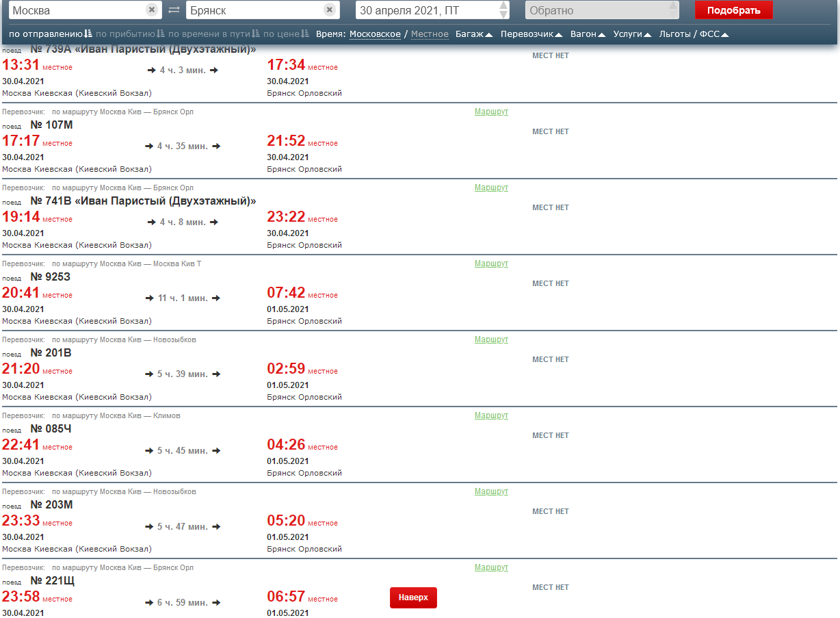Switch time display to Местное
840x618 pixels.
pos(430,34)
